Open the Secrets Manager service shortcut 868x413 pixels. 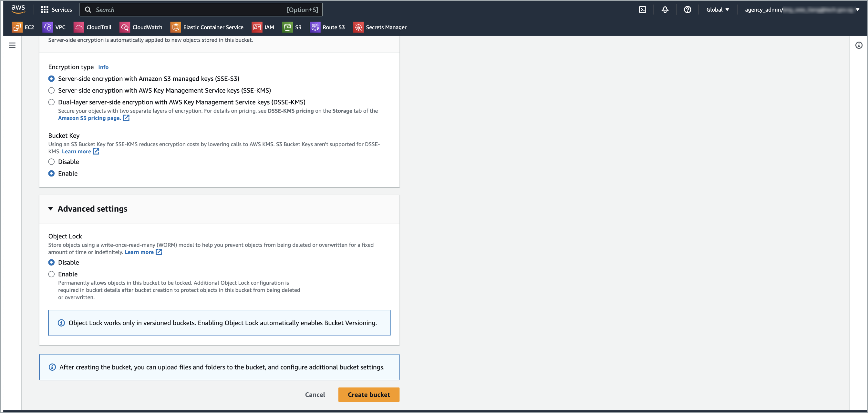(380, 27)
